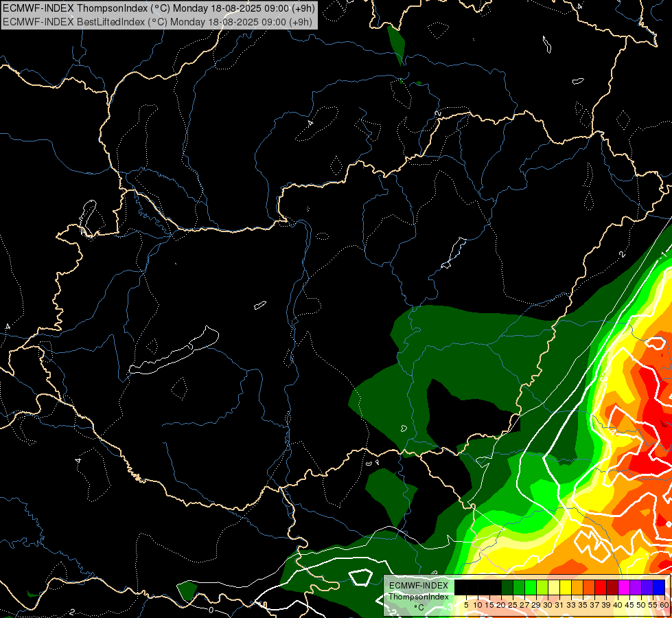Select the orange 33-35 legend swatch

point(577,587)
